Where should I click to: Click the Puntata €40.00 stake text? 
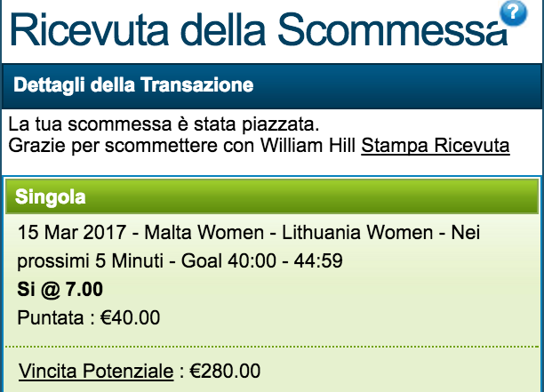[89, 317]
